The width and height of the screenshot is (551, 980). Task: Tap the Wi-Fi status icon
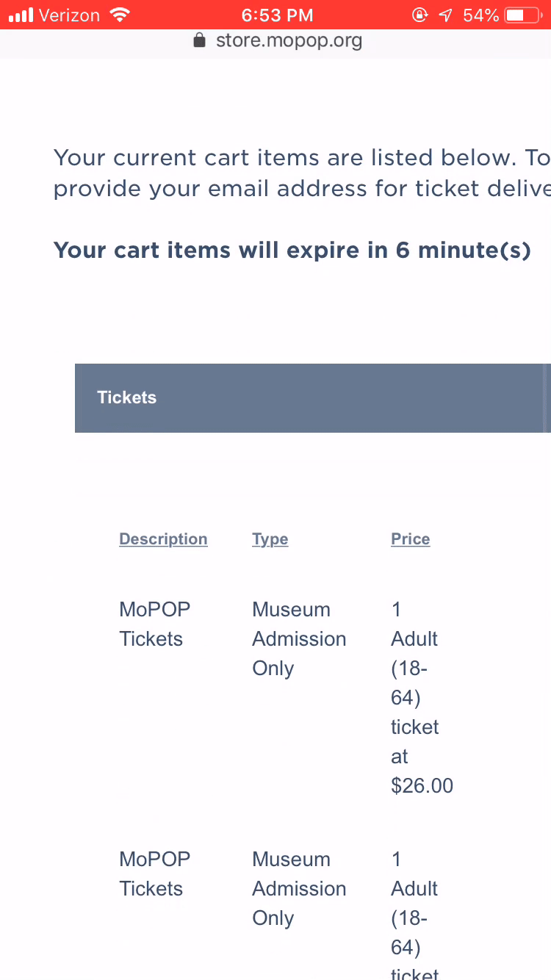(118, 15)
